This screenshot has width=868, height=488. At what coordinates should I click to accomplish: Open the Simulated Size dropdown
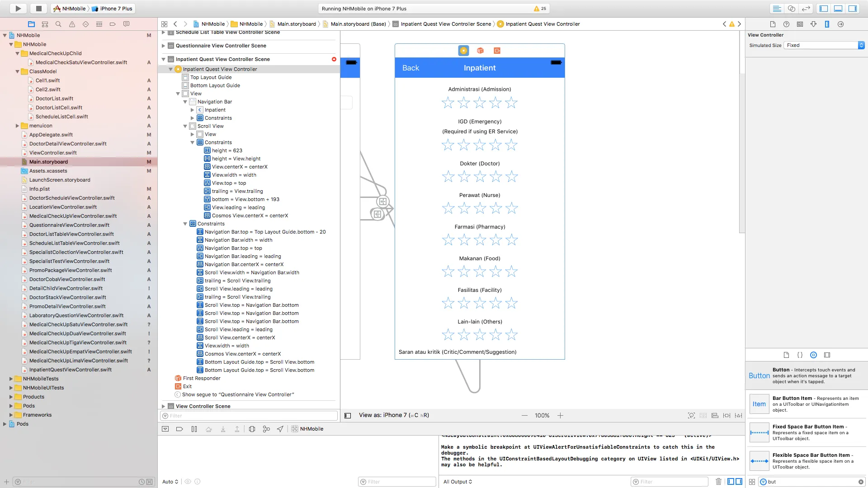click(825, 45)
